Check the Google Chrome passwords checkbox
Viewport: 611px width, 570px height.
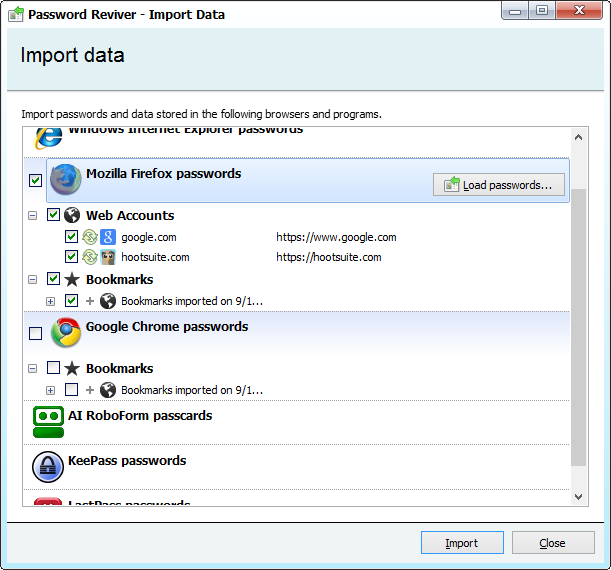(x=35, y=333)
